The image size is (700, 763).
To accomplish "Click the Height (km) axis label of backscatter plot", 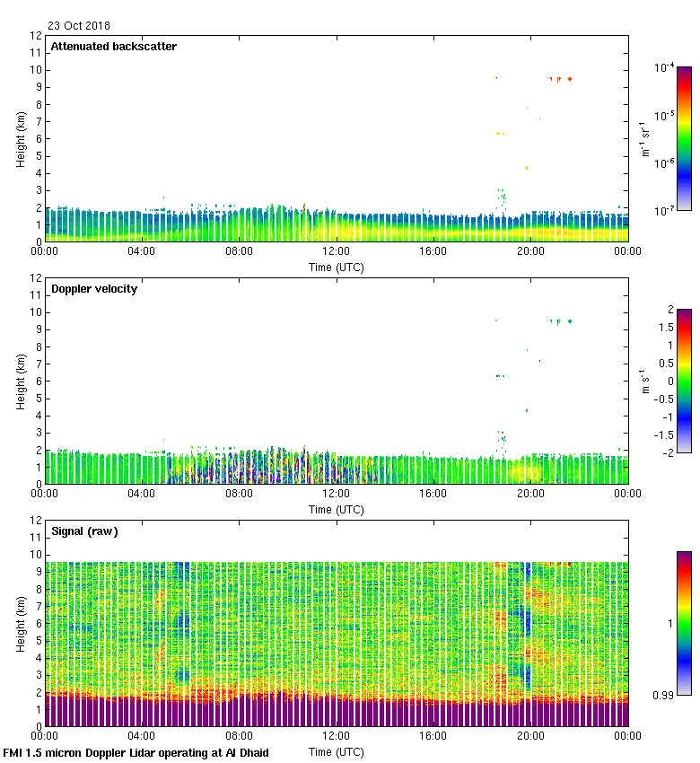I will [19, 138].
